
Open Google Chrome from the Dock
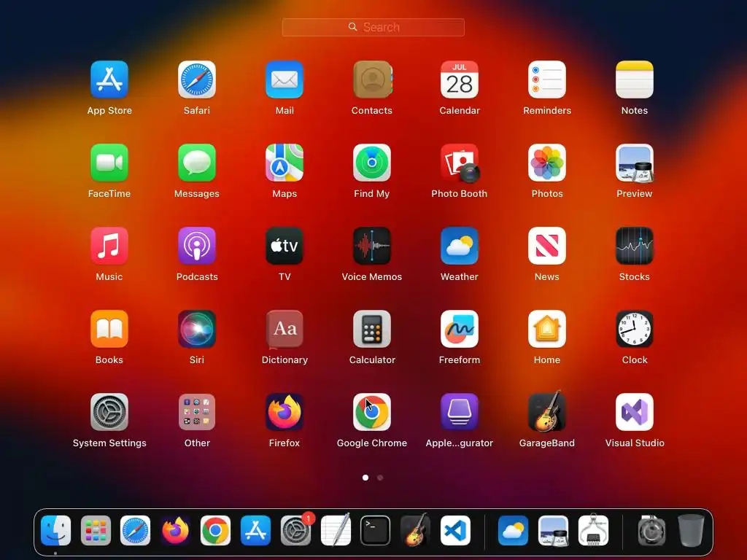pos(215,531)
